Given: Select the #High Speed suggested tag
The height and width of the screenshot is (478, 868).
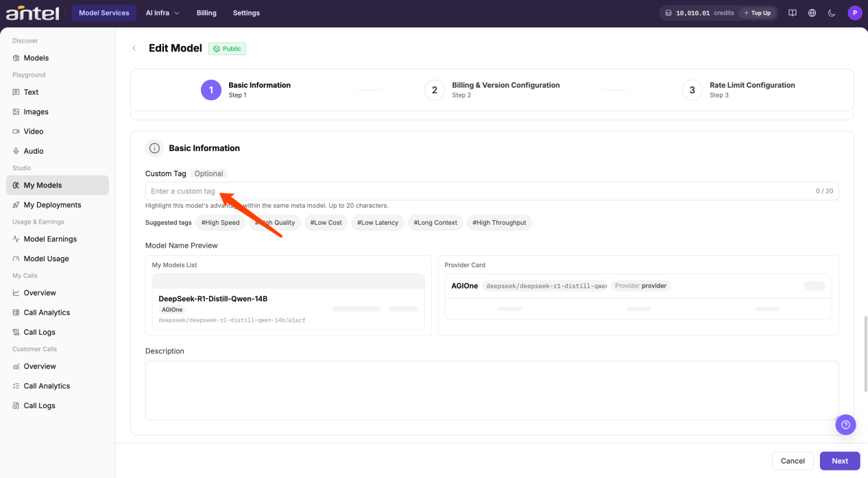Looking at the screenshot, I should click(x=220, y=223).
